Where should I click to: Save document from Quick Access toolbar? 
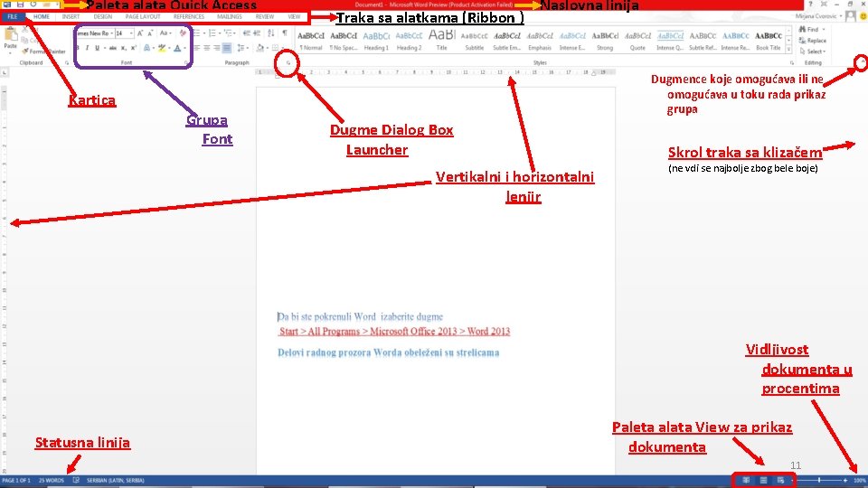[x=20, y=4]
